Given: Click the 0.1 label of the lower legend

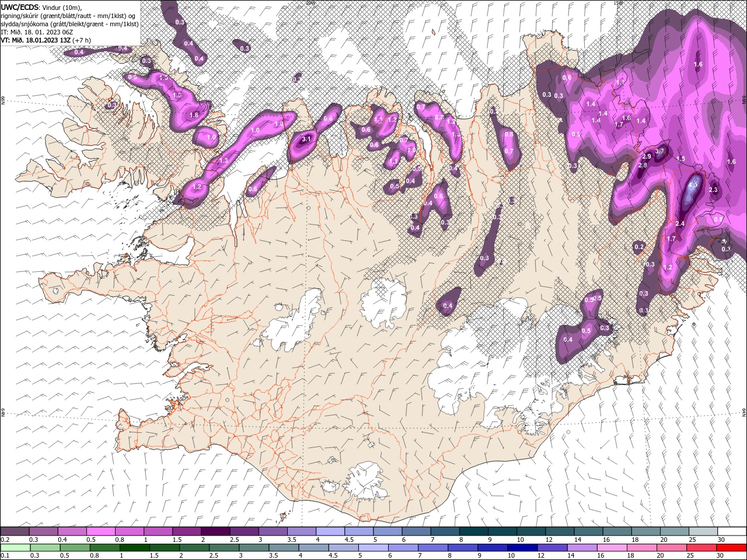Looking at the screenshot, I should click(x=5, y=556).
